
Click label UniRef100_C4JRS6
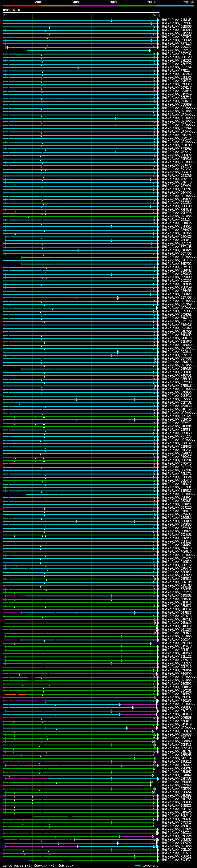tap(177, 612)
